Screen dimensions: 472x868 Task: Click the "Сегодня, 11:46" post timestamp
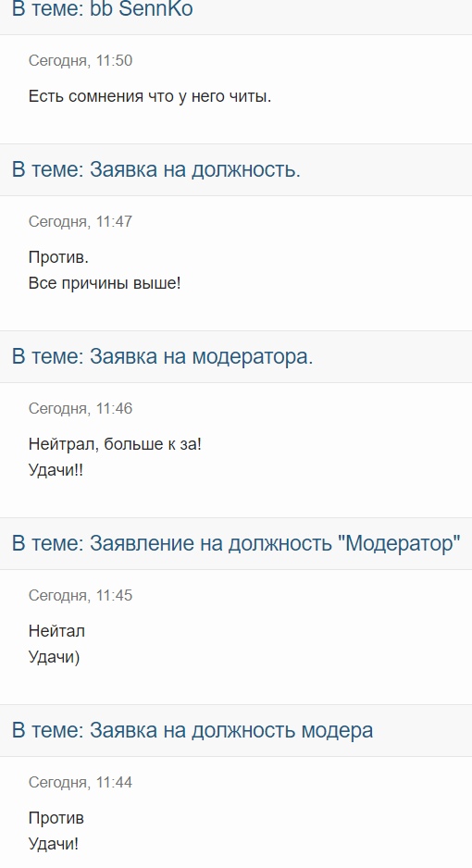pyautogui.click(x=81, y=408)
